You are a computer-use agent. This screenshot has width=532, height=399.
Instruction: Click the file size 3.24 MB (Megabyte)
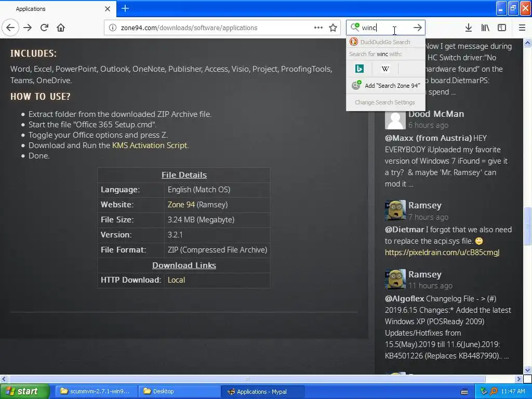tap(201, 220)
